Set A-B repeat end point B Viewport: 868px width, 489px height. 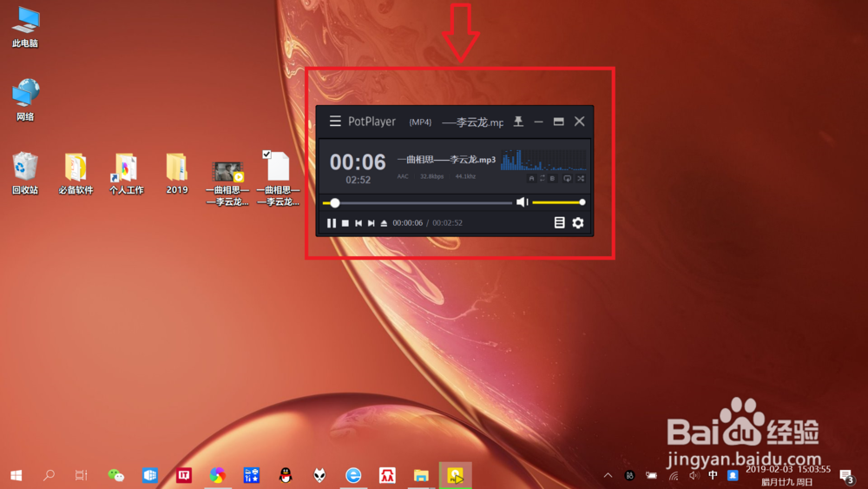(x=552, y=178)
